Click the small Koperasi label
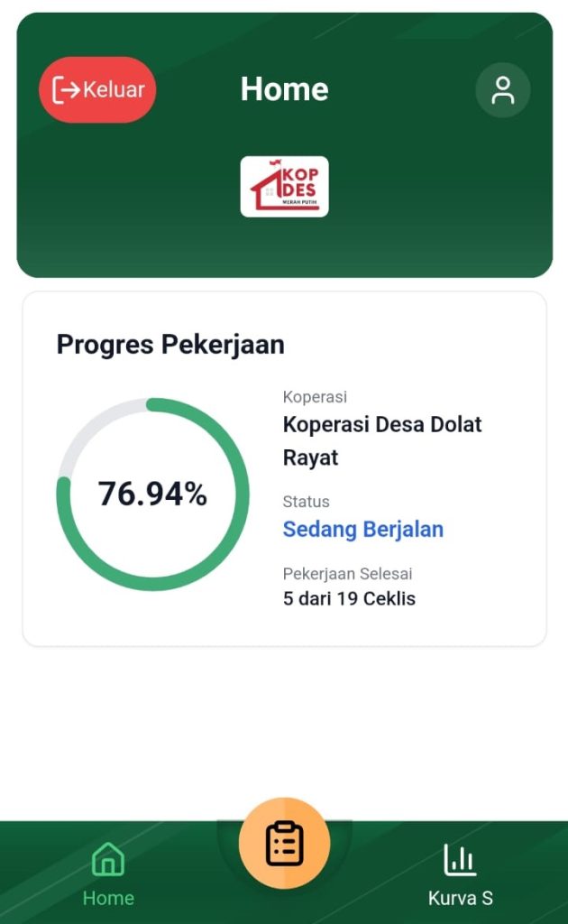Screen dimensions: 568x924 coord(315,397)
